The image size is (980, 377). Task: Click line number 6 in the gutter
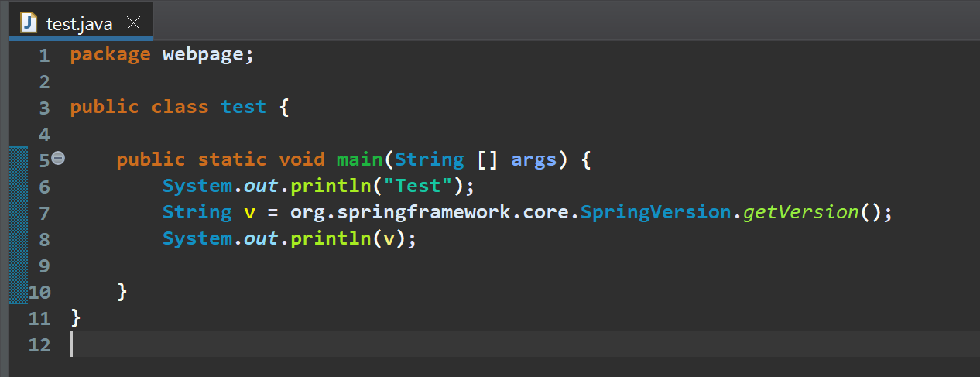(x=43, y=187)
